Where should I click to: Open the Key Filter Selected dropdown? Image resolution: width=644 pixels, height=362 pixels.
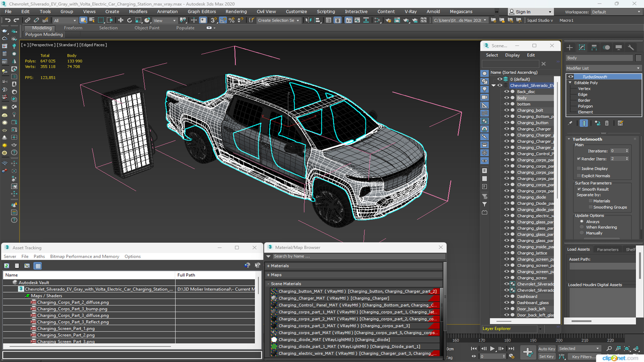pos(579,349)
